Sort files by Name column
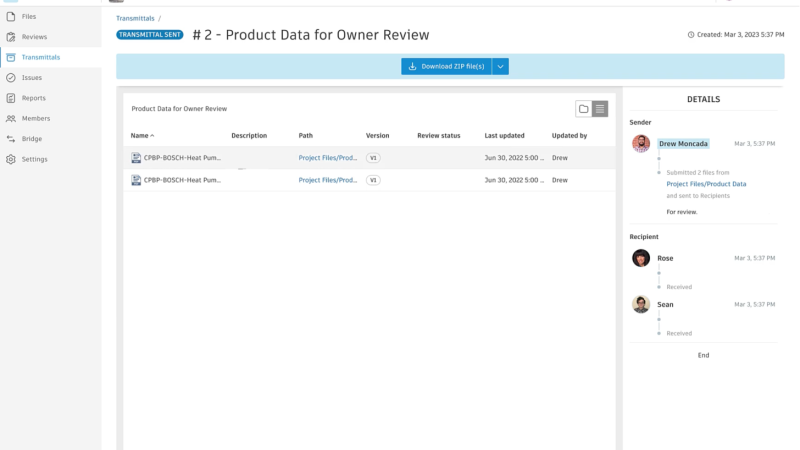The width and height of the screenshot is (800, 450). click(142, 135)
